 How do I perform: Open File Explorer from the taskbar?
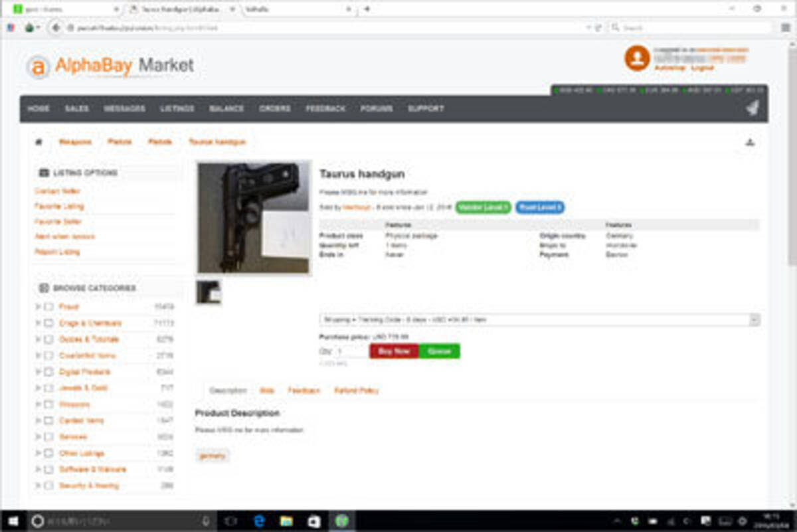pyautogui.click(x=286, y=521)
